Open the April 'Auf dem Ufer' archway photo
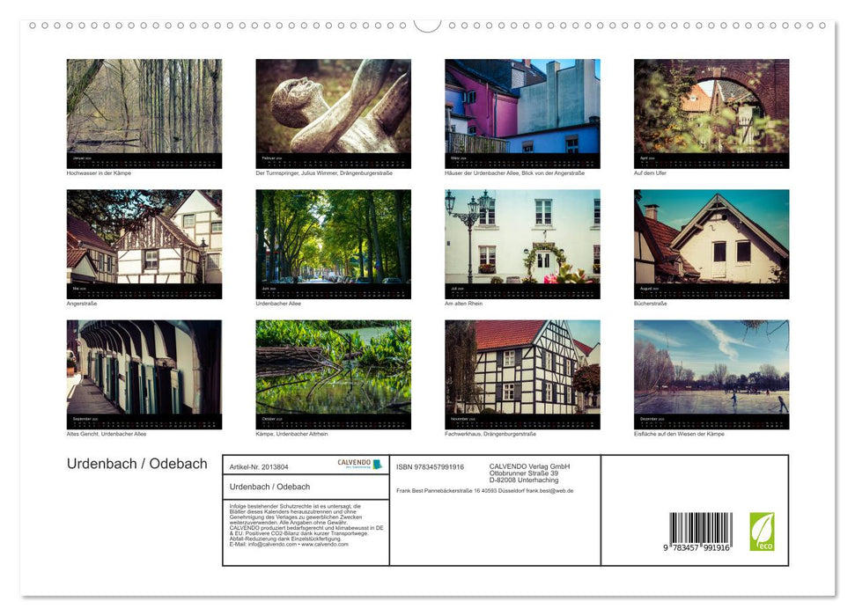The image size is (855, 616). coord(711,113)
